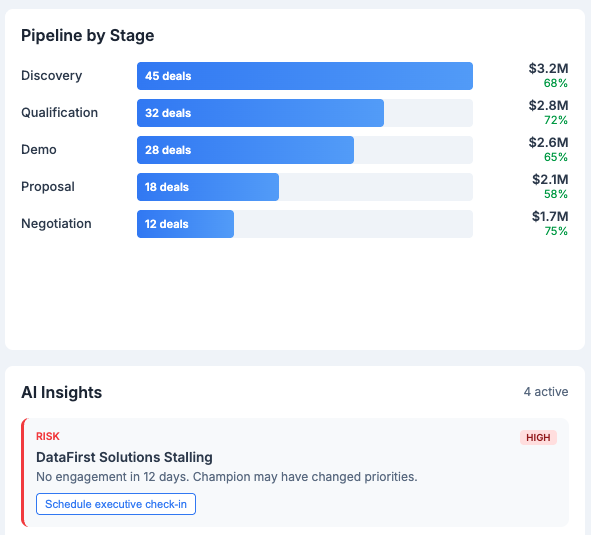Click the $2.8M Qualification value
The width and height of the screenshot is (591, 535).
click(x=548, y=105)
